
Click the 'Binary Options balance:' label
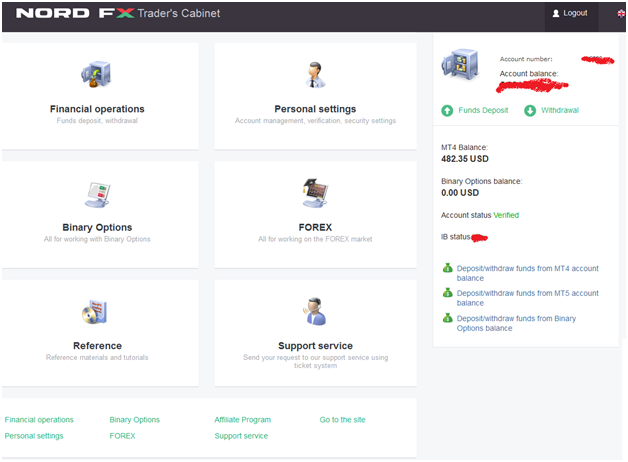[x=481, y=181]
